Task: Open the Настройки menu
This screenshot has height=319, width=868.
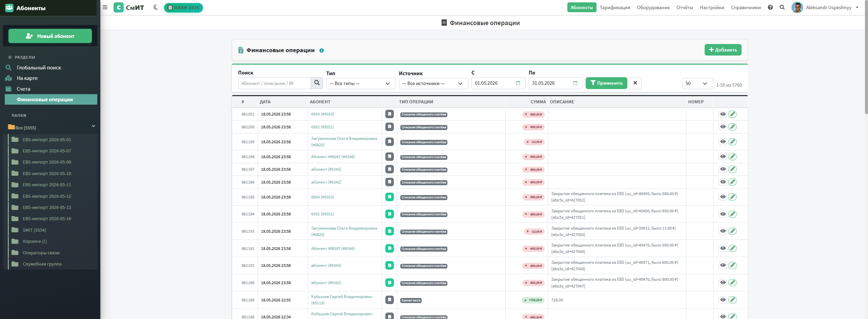Action: tap(712, 7)
